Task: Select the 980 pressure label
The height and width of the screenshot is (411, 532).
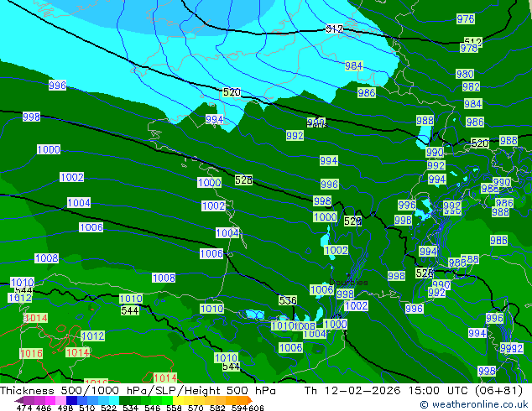Action: pos(465,74)
